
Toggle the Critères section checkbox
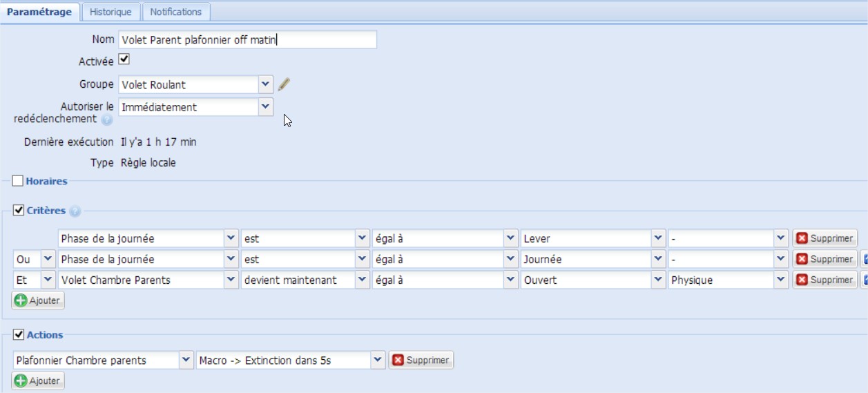point(19,210)
